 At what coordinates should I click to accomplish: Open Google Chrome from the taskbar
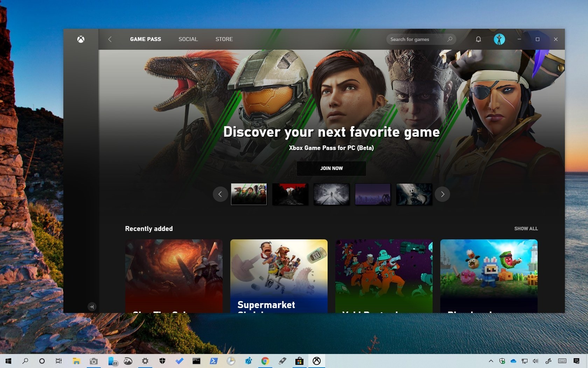(x=265, y=361)
